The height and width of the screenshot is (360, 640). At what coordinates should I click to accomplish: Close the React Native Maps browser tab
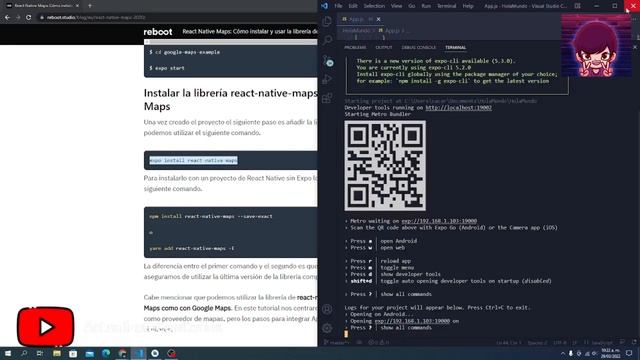[x=77, y=6]
